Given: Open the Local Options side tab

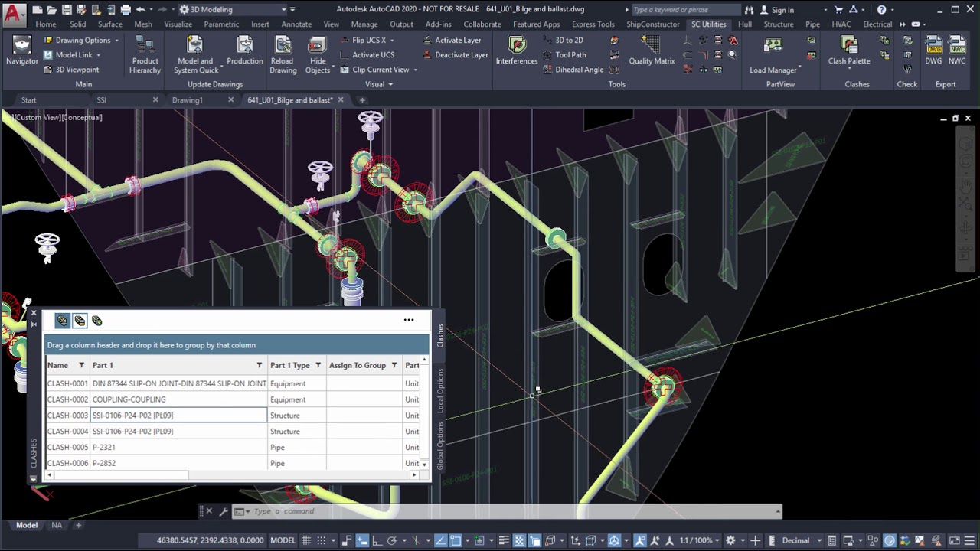Looking at the screenshot, I should pyautogui.click(x=440, y=391).
